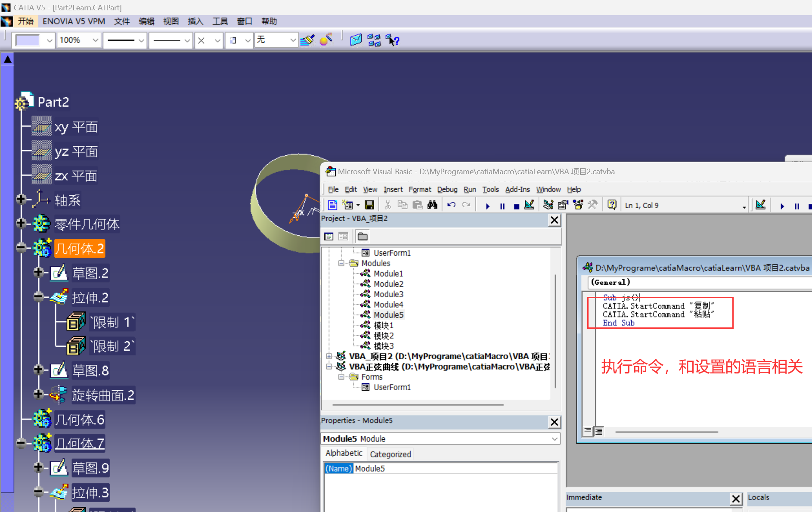Viewport: 812px width, 512px height.
Task: Click the Toolbox hammer-and-wrench icon
Action: click(x=592, y=205)
